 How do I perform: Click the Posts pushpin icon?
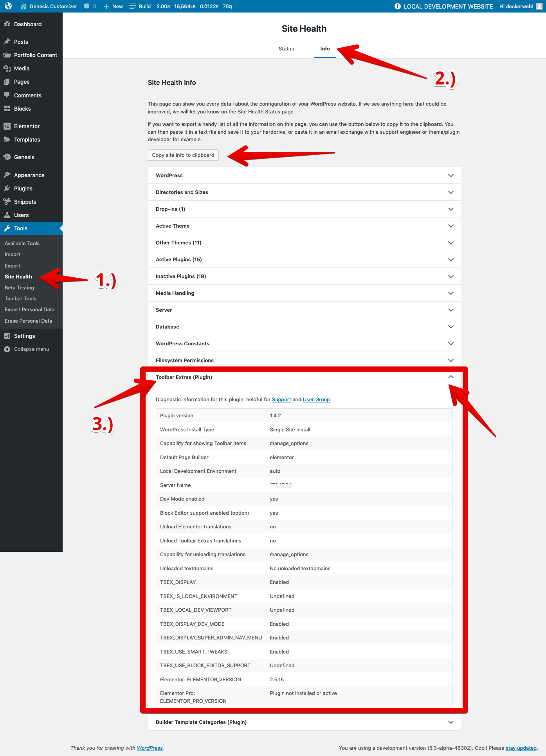click(7, 42)
